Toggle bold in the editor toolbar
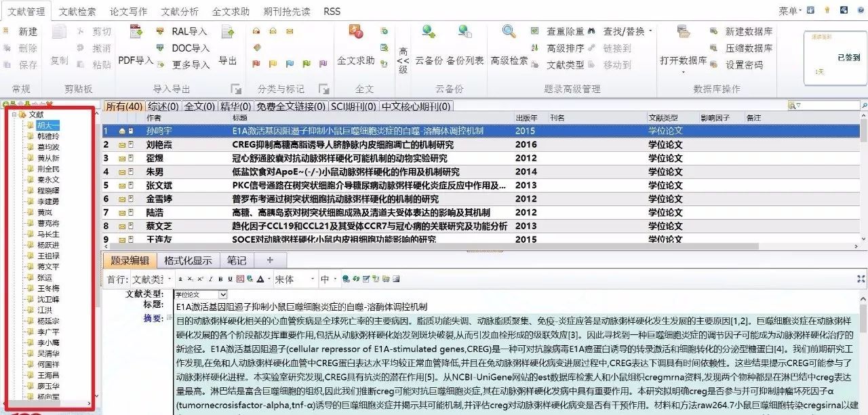This screenshot has width=868, height=415. pos(220,279)
